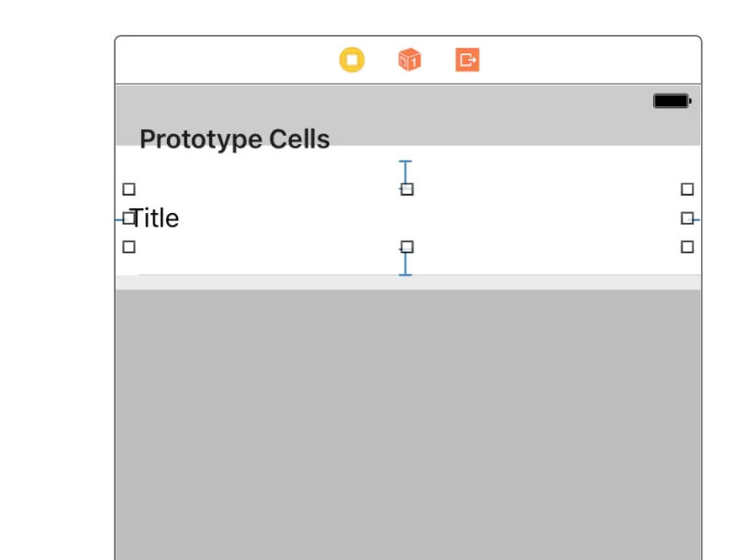This screenshot has width=747, height=560.
Task: Select the top-right resize handle
Action: [687, 189]
